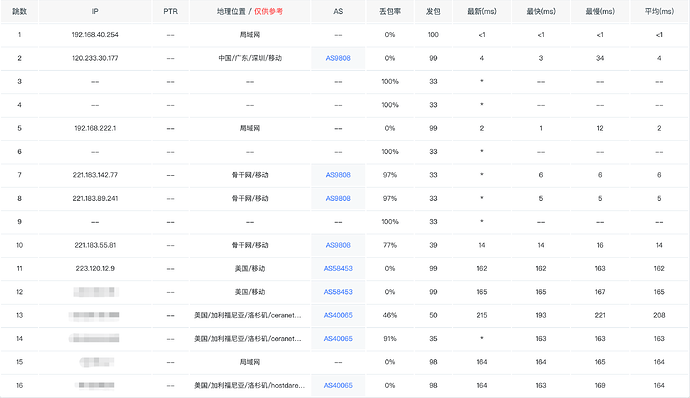Screen dimensions: 690x398
Task: Open AS9808 link for 221.183.55.81
Action: [338, 245]
